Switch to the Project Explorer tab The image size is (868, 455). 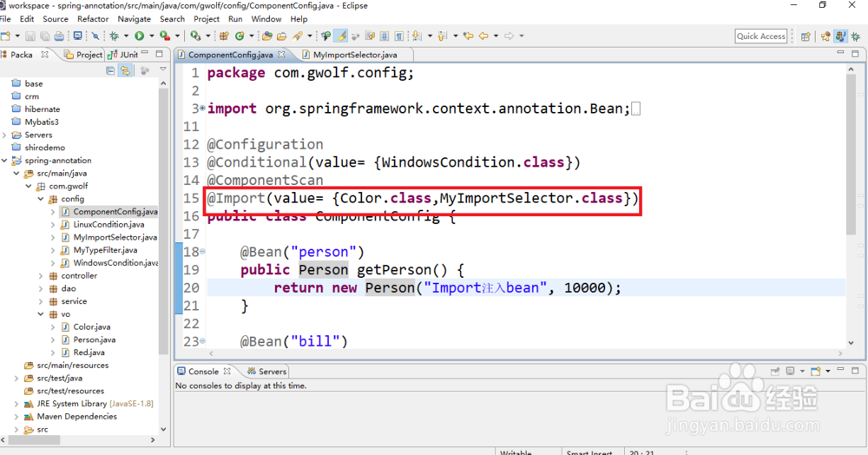pos(83,55)
